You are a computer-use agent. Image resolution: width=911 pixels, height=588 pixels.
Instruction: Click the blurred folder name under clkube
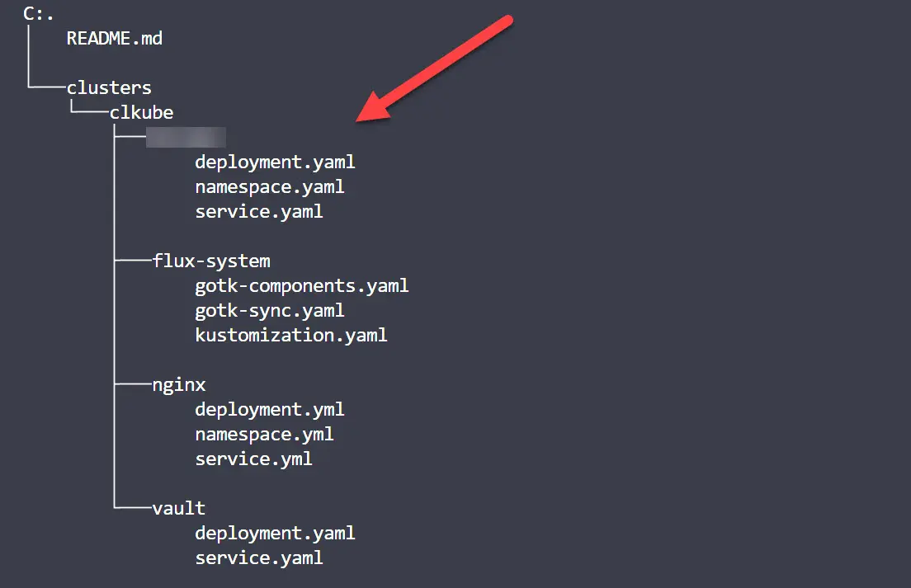click(x=186, y=137)
